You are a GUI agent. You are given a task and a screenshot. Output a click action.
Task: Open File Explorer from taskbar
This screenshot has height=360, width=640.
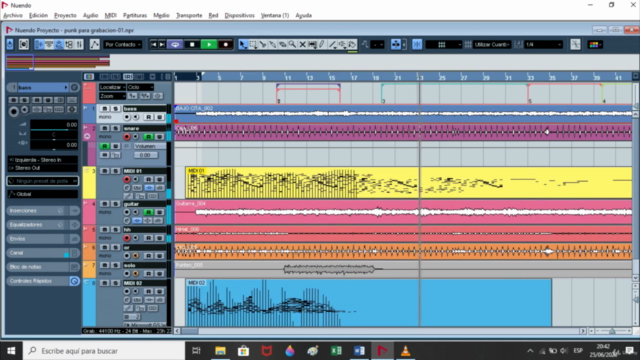point(220,351)
